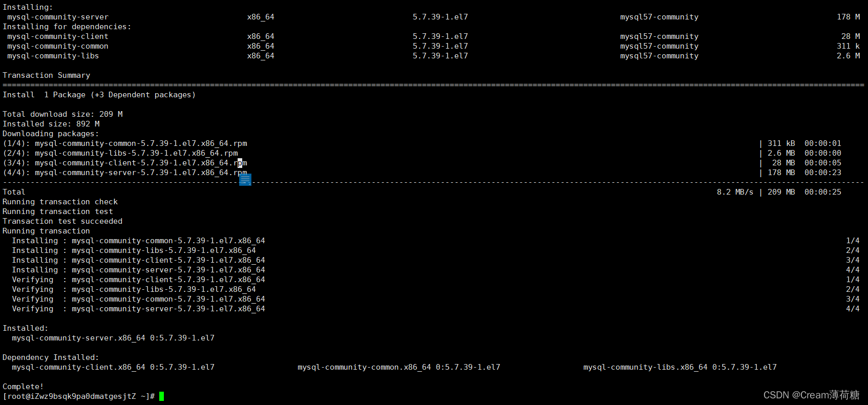Screen dimensions: 868x405
Task: Click the "00:00:25" total time
Action: (x=823, y=192)
